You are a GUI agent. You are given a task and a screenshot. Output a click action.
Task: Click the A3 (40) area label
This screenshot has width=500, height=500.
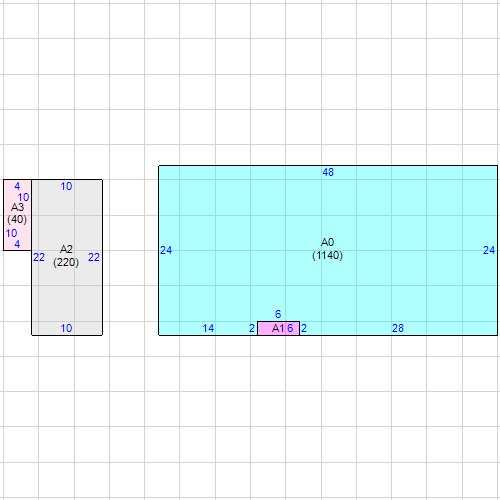(17, 213)
